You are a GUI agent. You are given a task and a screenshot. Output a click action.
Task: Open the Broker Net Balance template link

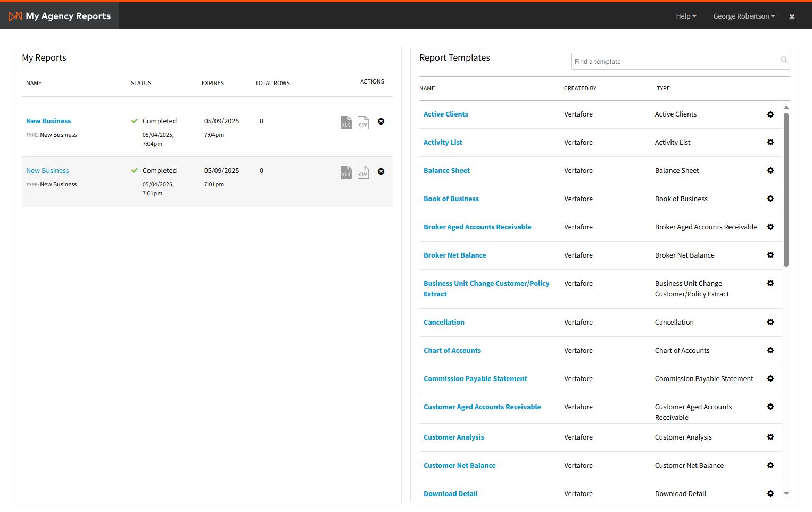coord(455,255)
